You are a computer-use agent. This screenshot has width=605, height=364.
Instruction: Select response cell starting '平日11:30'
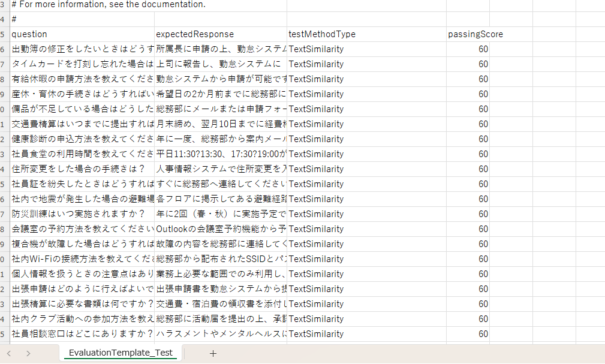(x=221, y=154)
